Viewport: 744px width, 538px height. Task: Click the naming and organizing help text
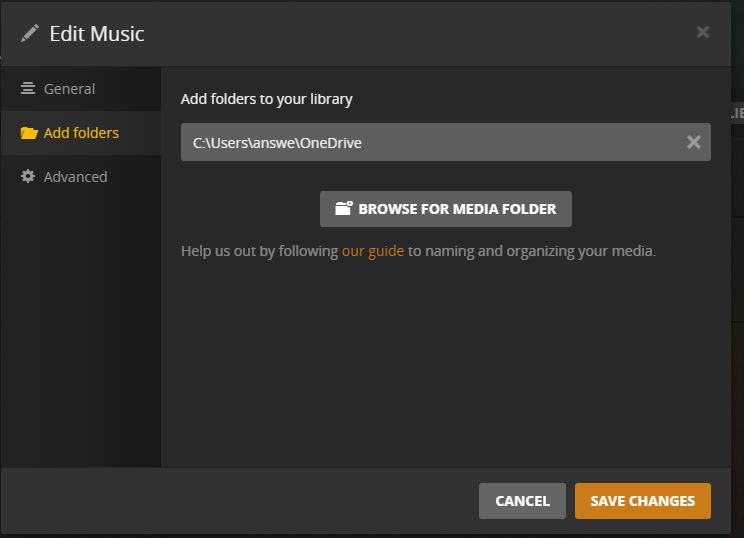click(x=531, y=251)
